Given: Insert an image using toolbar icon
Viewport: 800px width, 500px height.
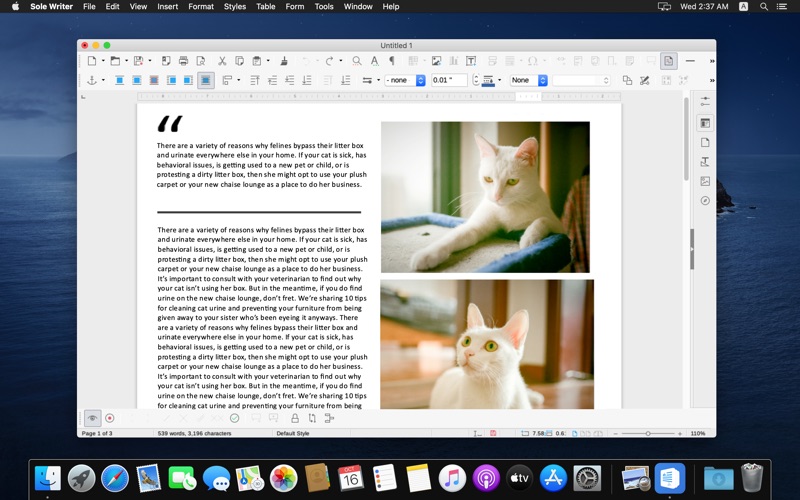Looking at the screenshot, I should pos(436,61).
